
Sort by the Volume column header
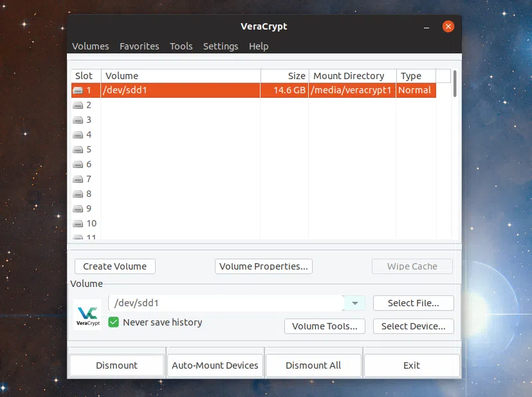click(181, 76)
